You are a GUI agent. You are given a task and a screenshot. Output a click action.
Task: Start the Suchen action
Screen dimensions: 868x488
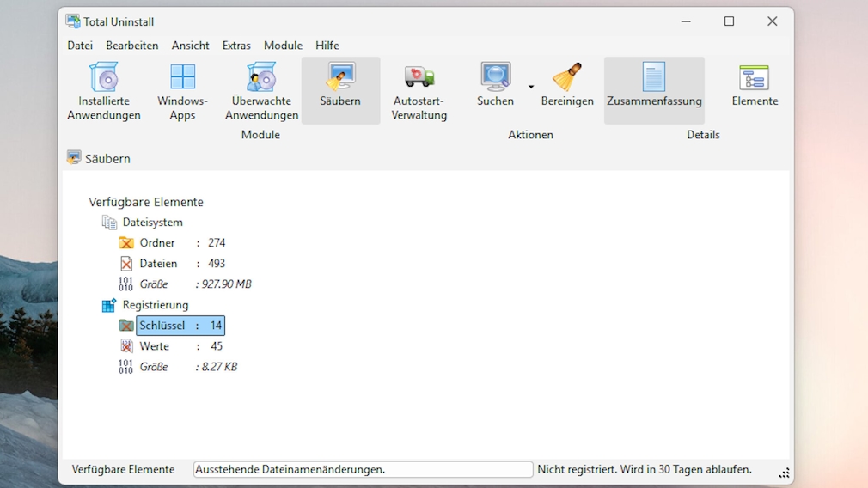[495, 84]
